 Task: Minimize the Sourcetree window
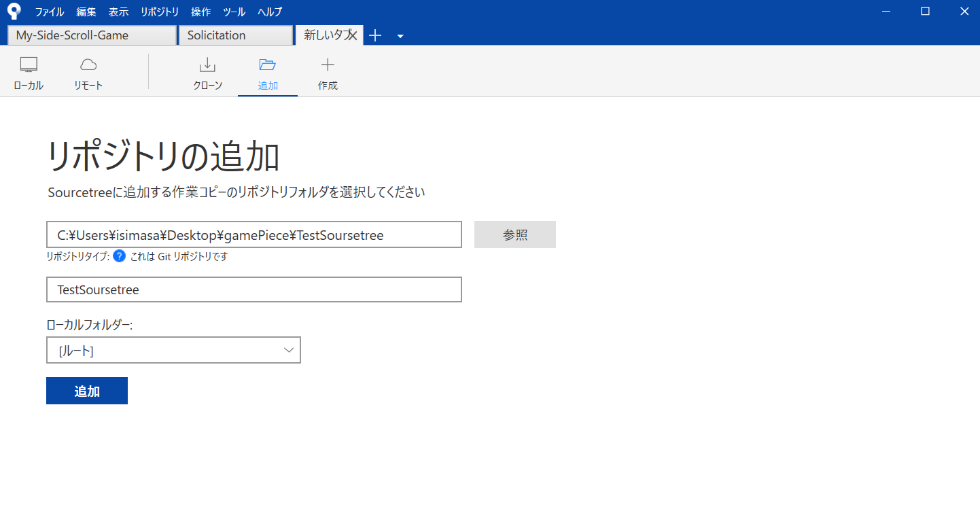886,12
